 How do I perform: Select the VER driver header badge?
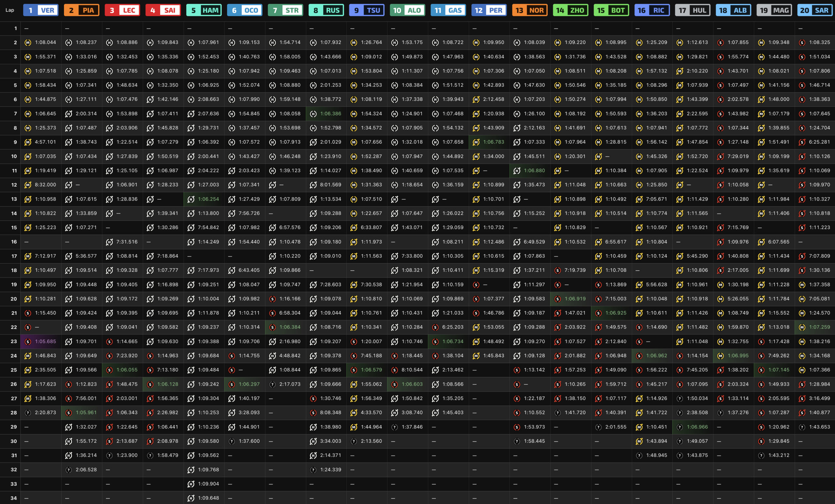pos(41,10)
